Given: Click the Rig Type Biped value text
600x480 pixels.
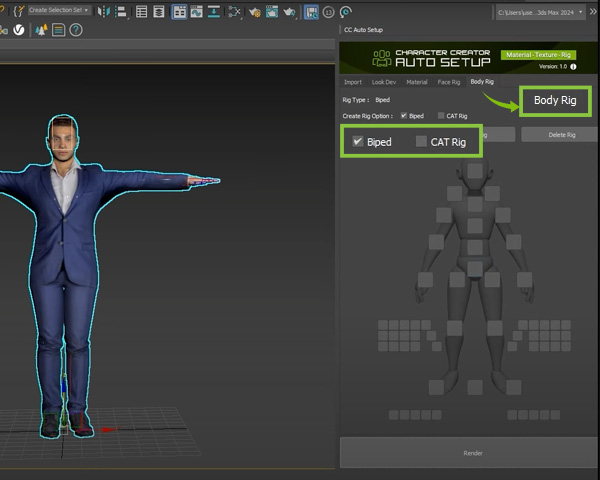Looking at the screenshot, I should 383,100.
